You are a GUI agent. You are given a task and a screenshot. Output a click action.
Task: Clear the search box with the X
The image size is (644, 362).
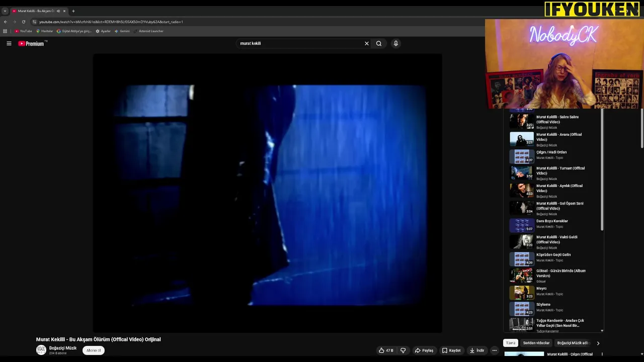[367, 44]
